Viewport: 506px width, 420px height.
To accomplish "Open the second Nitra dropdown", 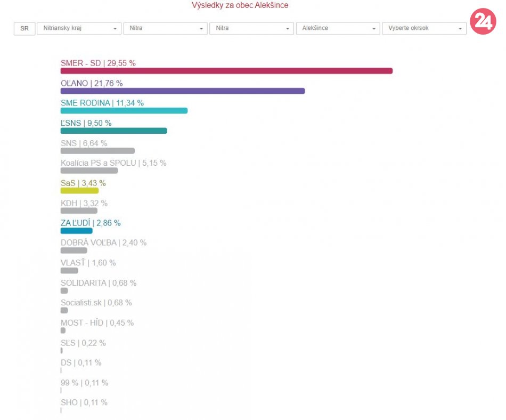I will 252,28.
